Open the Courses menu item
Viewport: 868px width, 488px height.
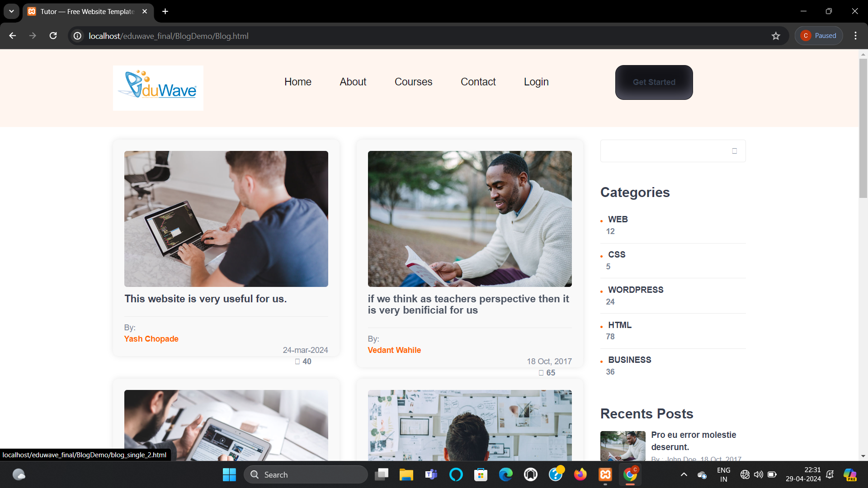pyautogui.click(x=413, y=82)
